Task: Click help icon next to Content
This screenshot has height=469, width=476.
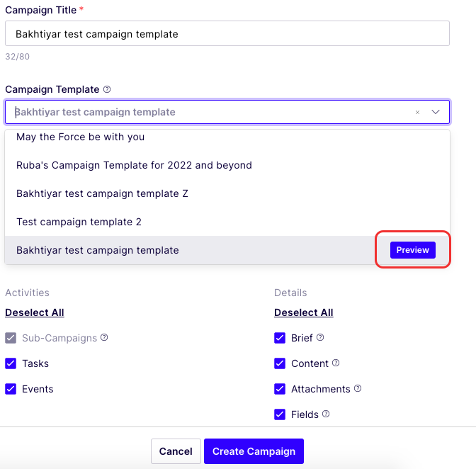Action: (336, 363)
